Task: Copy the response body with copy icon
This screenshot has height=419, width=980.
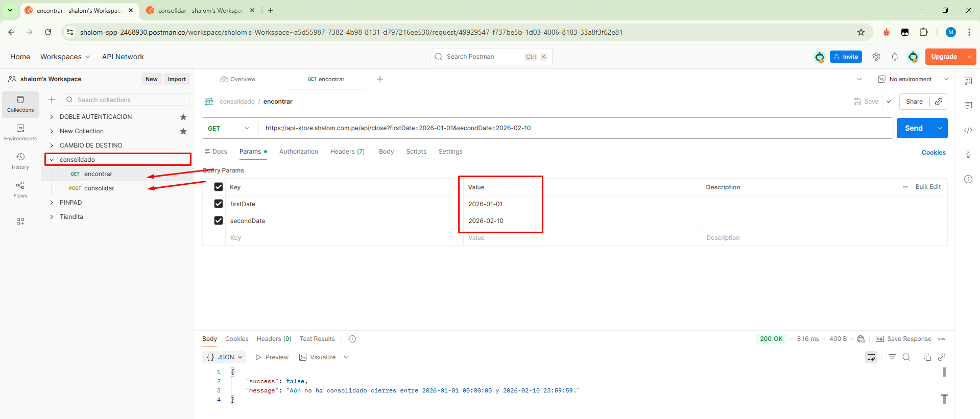Action: pyautogui.click(x=927, y=357)
